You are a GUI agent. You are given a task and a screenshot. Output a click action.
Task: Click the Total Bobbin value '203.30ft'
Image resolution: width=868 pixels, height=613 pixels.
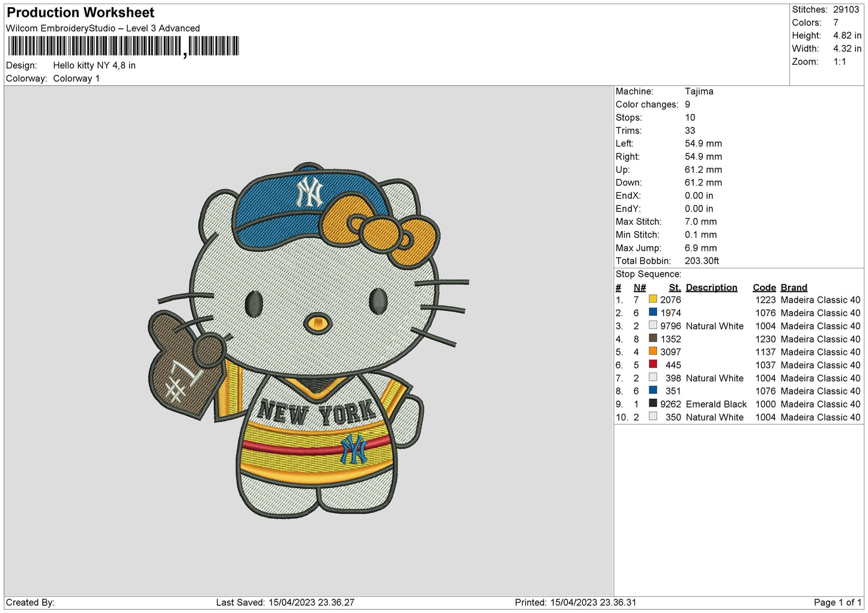pos(702,261)
